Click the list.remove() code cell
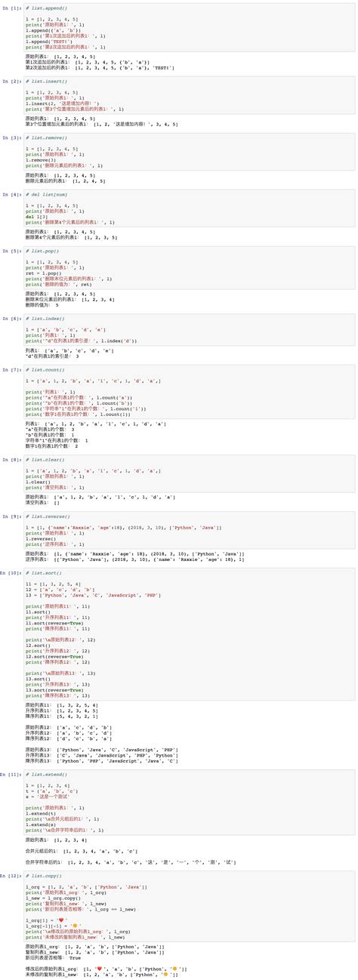 (x=189, y=152)
